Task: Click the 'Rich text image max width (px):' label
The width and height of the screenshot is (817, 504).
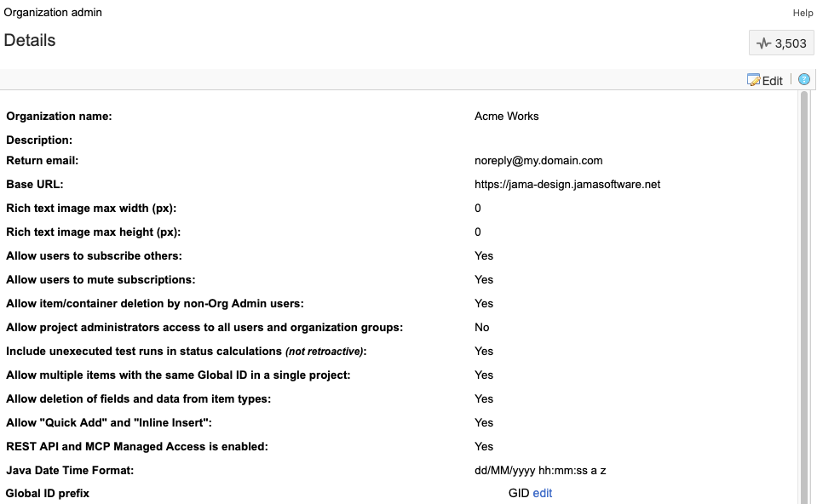Action: [91, 209]
